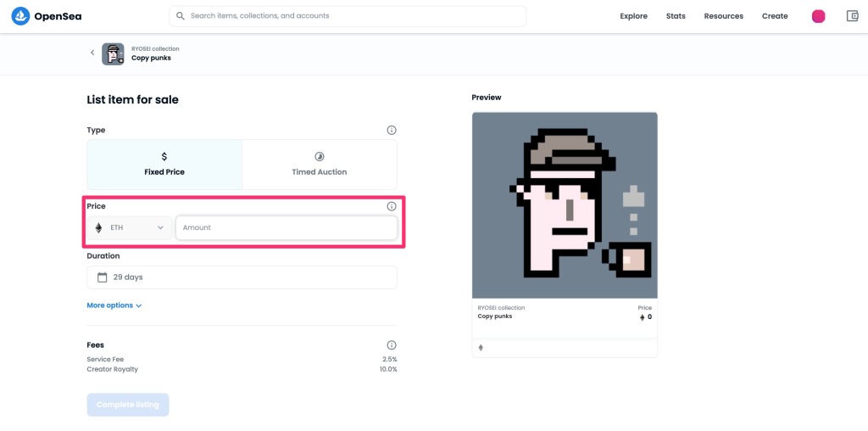The width and height of the screenshot is (868, 431).
Task: Click the calendar icon in Duration
Action: tap(102, 277)
